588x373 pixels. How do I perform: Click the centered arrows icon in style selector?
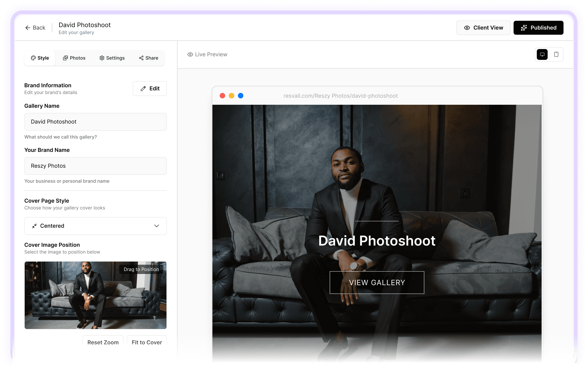tap(34, 226)
